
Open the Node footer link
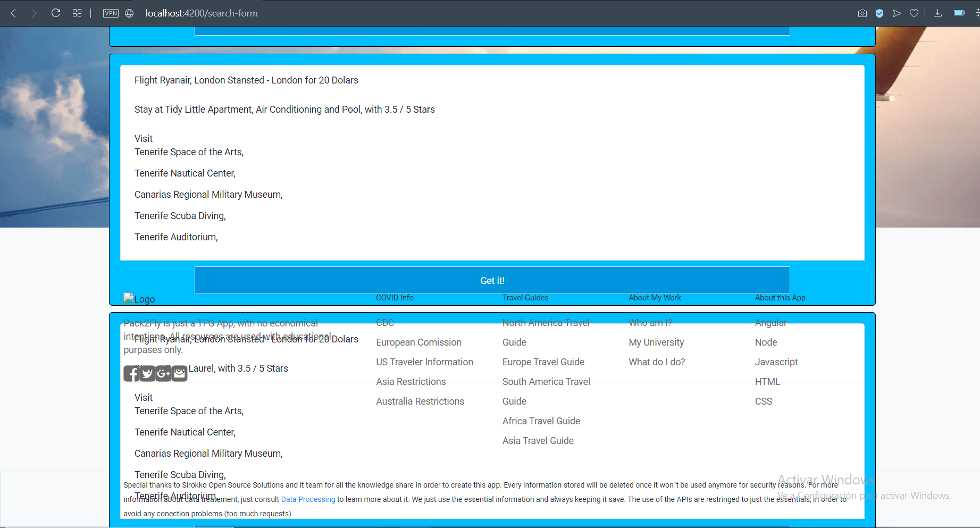[766, 342]
